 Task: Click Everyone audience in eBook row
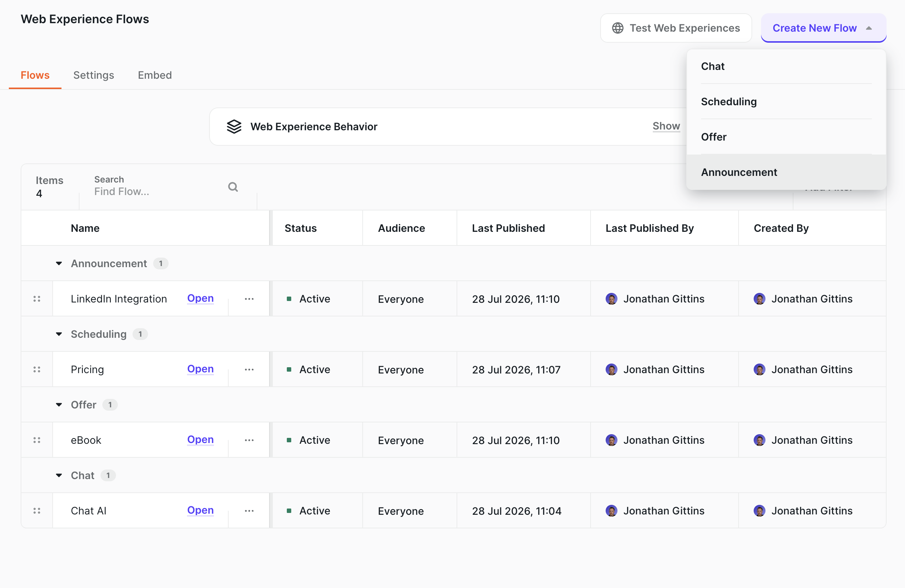click(x=401, y=440)
